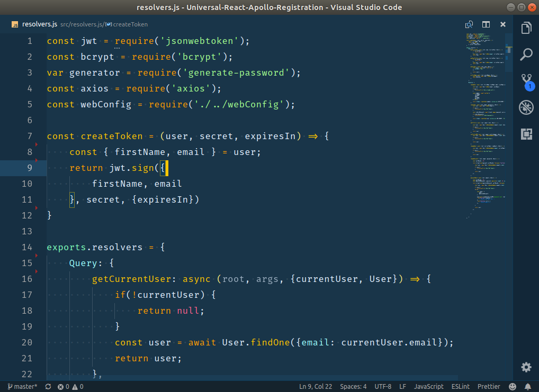Open the Explorer view in activity bar
Viewport: 539px width, 392px height.
(x=526, y=28)
